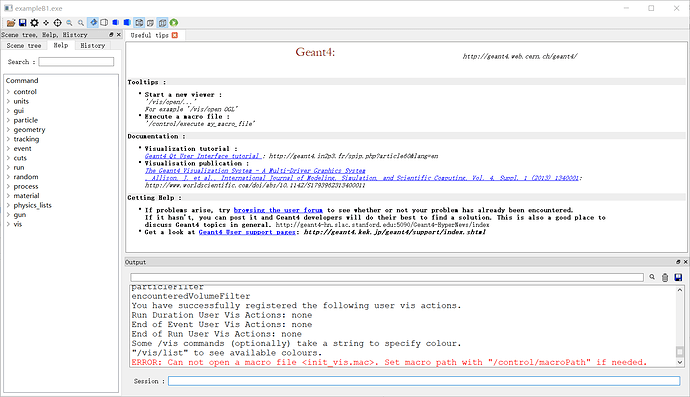690x397 pixels.
Task: Select the random tree item
Action: pos(26,177)
